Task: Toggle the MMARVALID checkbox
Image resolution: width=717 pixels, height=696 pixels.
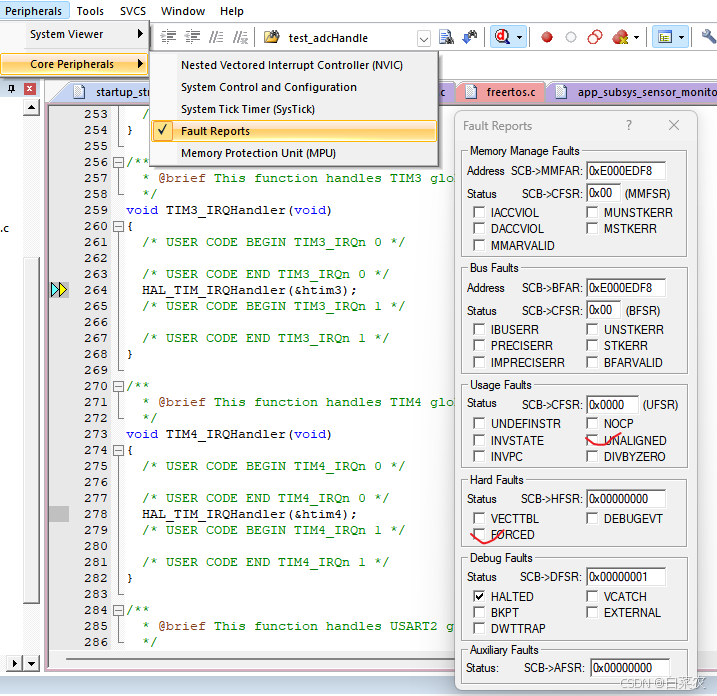Action: 479,245
